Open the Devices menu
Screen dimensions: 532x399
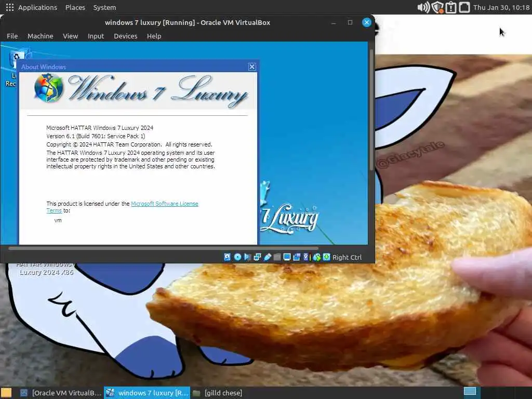pyautogui.click(x=125, y=36)
